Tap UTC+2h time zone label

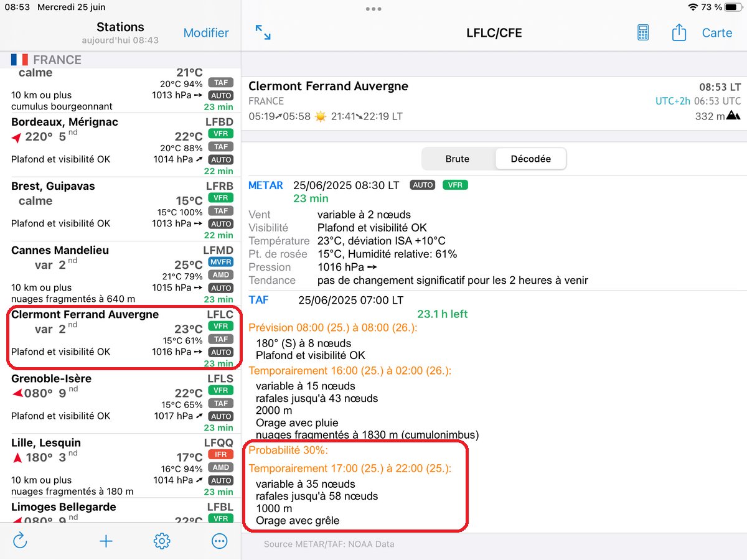pyautogui.click(x=673, y=101)
